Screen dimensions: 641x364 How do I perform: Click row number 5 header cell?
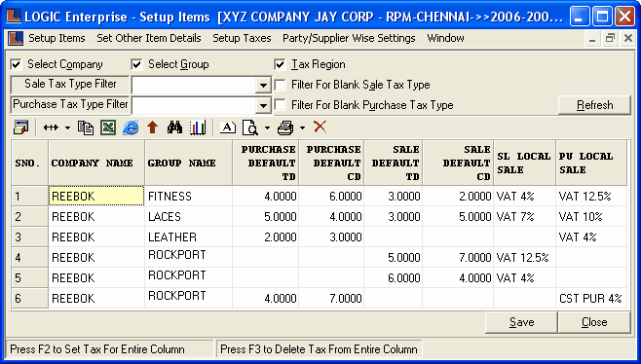[x=30, y=277]
